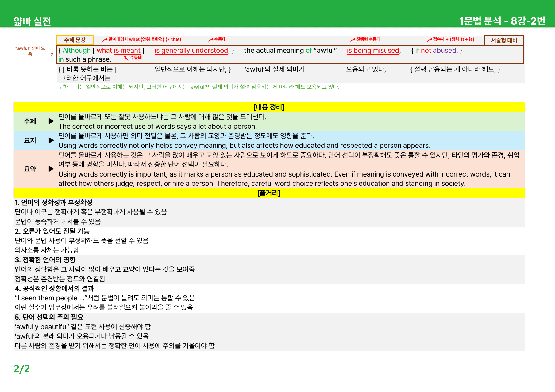The width and height of the screenshot is (555, 392).
Task: Click the phrase 'if not abused'
Action: click(x=436, y=51)
